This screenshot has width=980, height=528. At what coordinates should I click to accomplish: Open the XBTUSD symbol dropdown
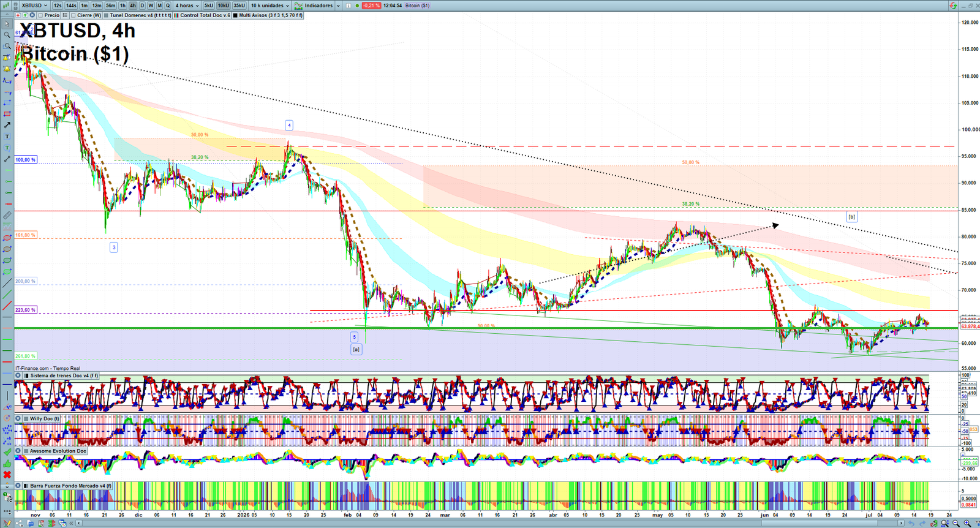tap(34, 6)
